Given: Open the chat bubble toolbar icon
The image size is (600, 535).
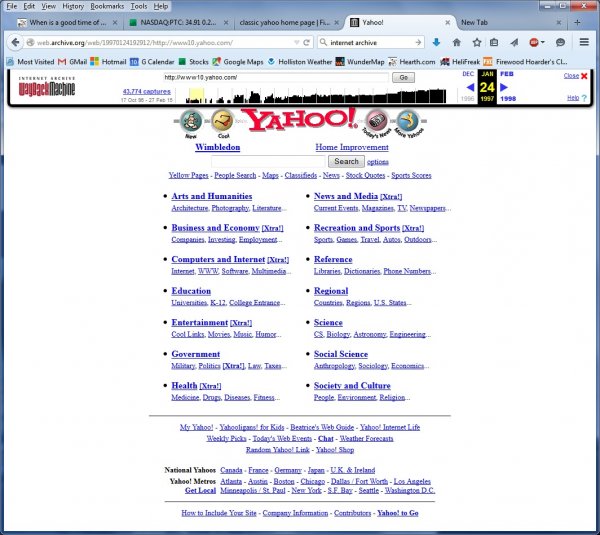Looking at the screenshot, I should [x=561, y=42].
